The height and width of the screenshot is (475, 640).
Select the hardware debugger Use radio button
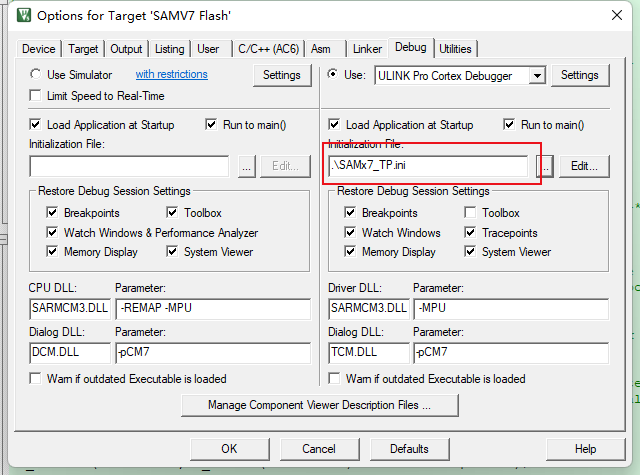(x=334, y=75)
